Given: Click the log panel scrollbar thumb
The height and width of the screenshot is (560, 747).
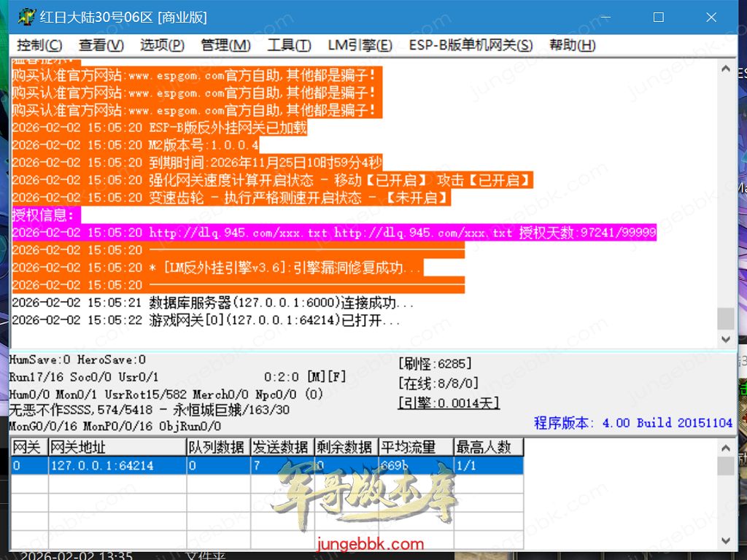Looking at the screenshot, I should tap(725, 319).
